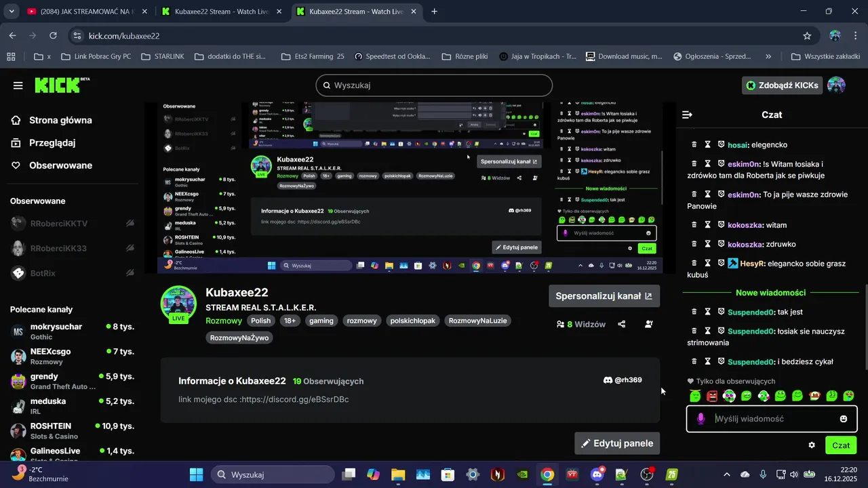Reload the kick.com page
868x488 pixels.
53,36
